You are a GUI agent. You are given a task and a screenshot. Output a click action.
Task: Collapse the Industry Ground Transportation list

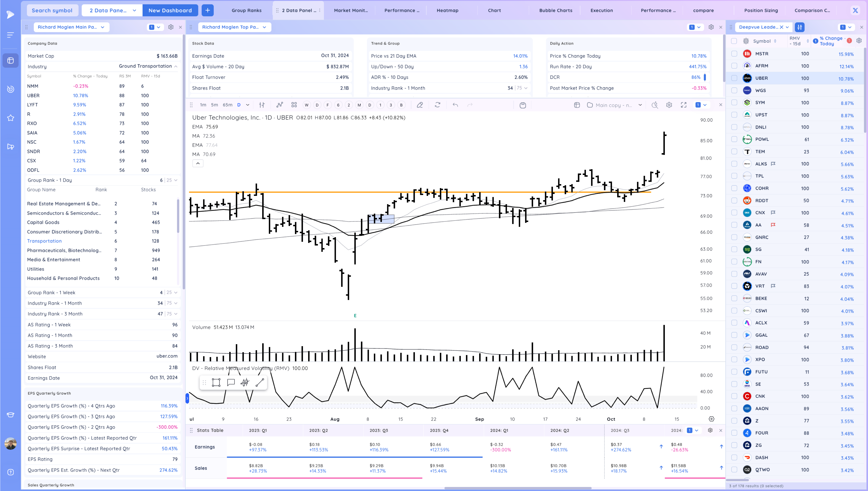click(x=176, y=66)
